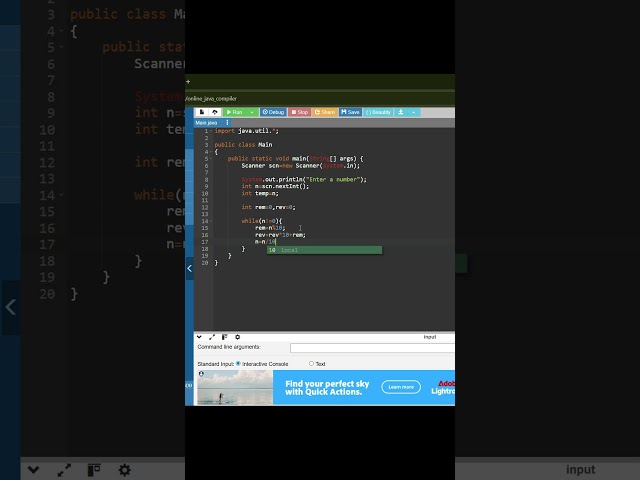This screenshot has width=640, height=480.
Task: Click the Download code icon
Action: coord(401,112)
